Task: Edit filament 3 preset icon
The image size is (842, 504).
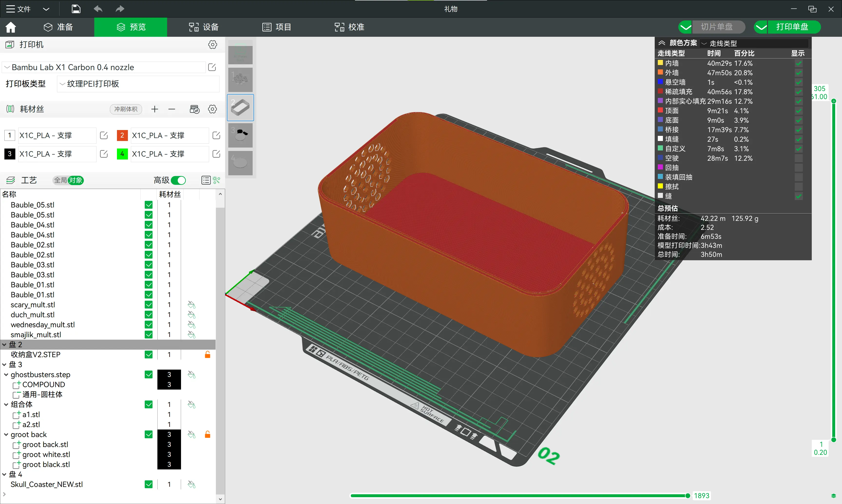Action: click(104, 154)
